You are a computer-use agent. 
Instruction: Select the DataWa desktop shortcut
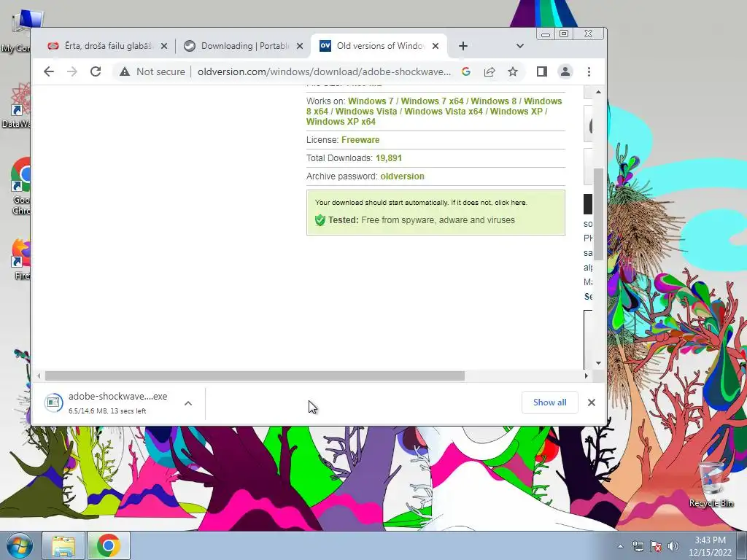tap(18, 106)
